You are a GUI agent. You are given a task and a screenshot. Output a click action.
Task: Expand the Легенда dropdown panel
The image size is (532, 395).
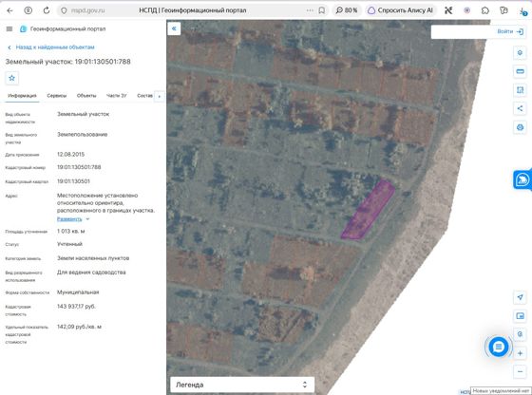(x=242, y=385)
